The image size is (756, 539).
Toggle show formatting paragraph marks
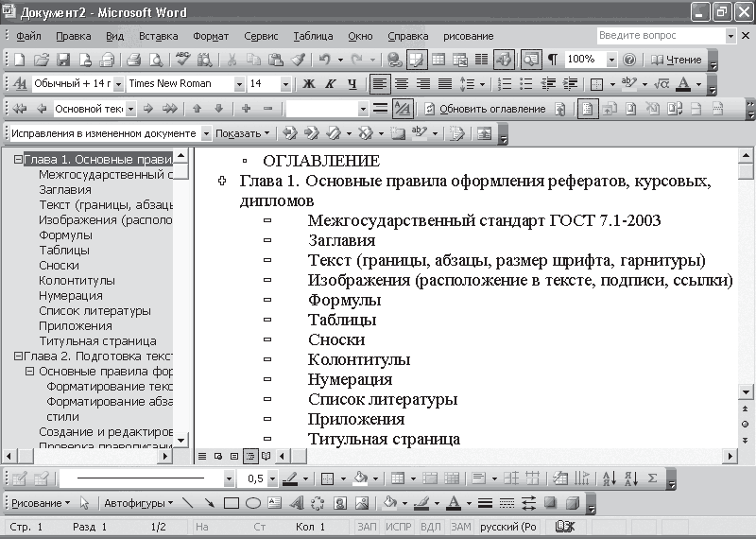coord(552,60)
